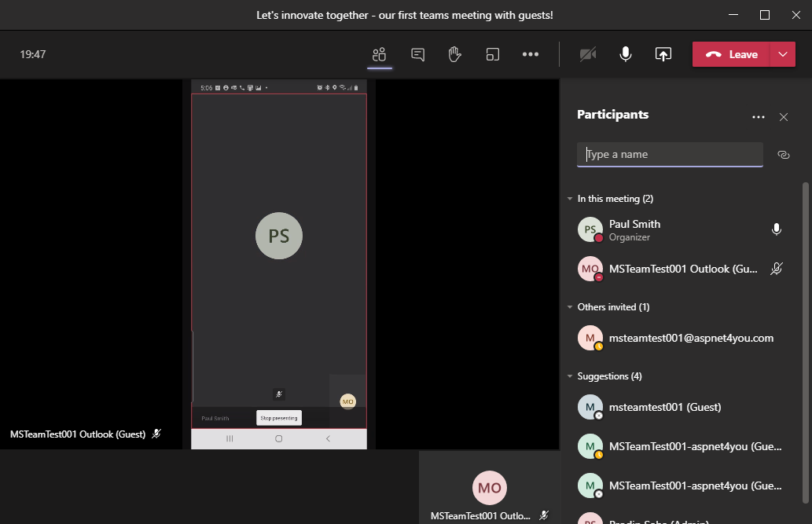Click the Organizer role label

coord(629,237)
